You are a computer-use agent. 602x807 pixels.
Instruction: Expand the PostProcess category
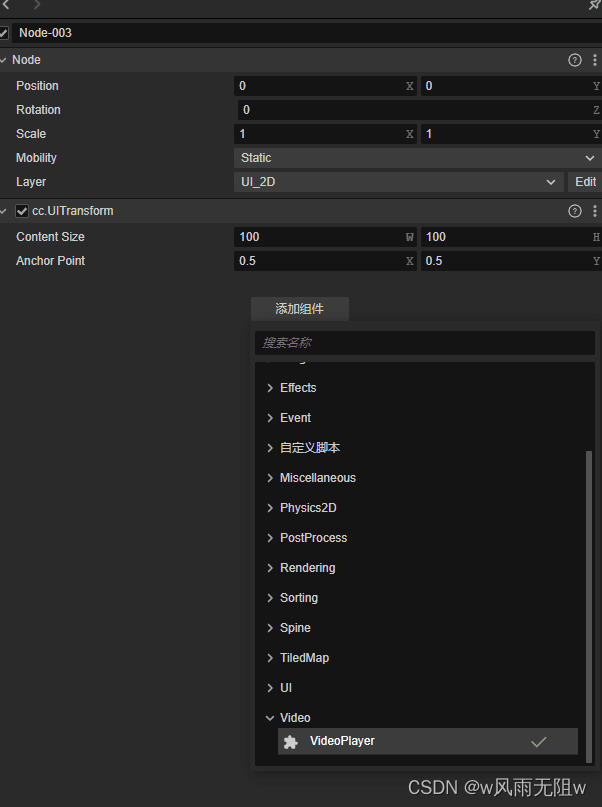(x=270, y=538)
